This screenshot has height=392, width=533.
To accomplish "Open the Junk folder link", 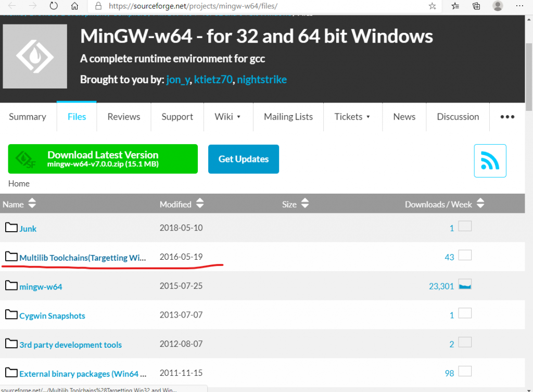I will [28, 229].
